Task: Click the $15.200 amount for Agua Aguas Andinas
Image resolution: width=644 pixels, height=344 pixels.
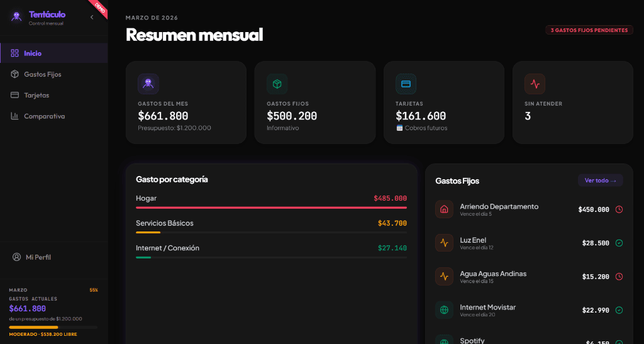Action: (596, 277)
